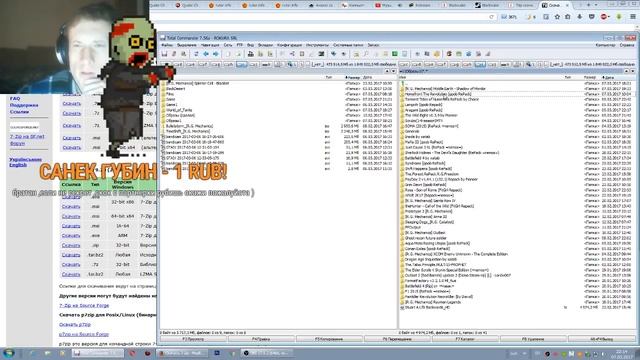Click the green spreadsheet-like toolbar icon
The height and width of the screenshot is (360, 640).
point(395,54)
